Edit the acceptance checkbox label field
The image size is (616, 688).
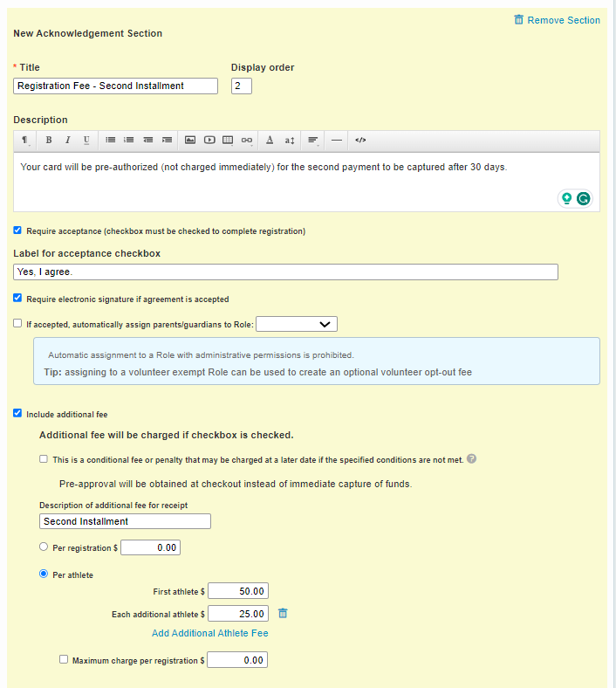(286, 272)
